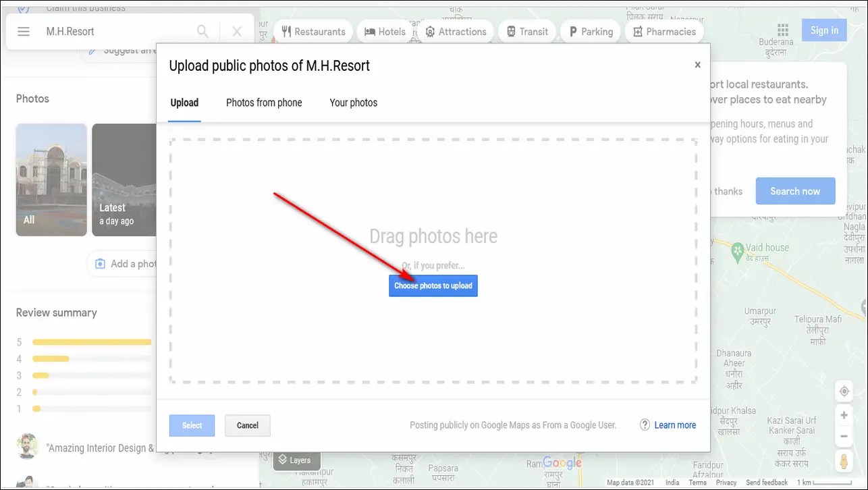868x490 pixels.
Task: Select the Street View pegman
Action: click(x=844, y=462)
